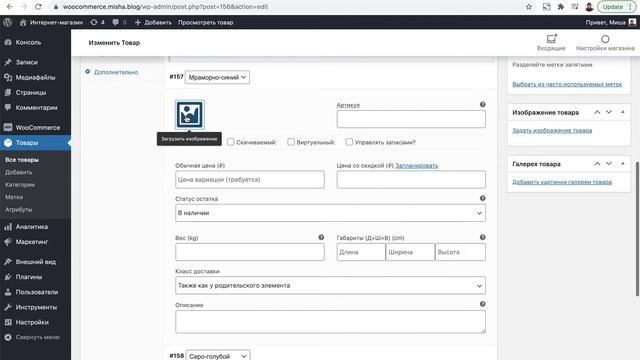Click the Артикул help question icon
The image size is (640, 360).
482,104
